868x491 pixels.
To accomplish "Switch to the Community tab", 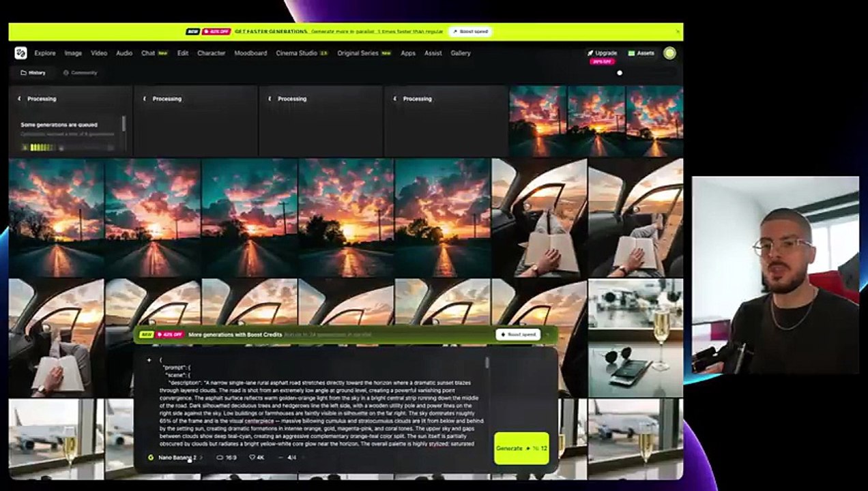I will pos(80,72).
